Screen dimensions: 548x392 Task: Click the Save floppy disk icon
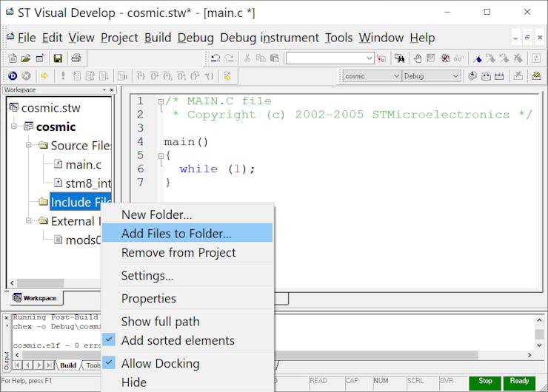pyautogui.click(x=58, y=58)
